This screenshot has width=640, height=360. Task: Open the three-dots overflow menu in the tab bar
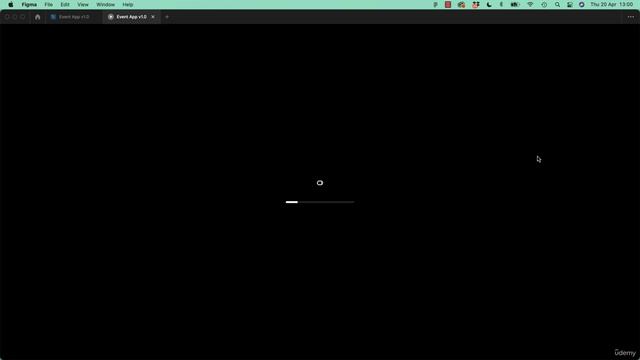coord(631,17)
